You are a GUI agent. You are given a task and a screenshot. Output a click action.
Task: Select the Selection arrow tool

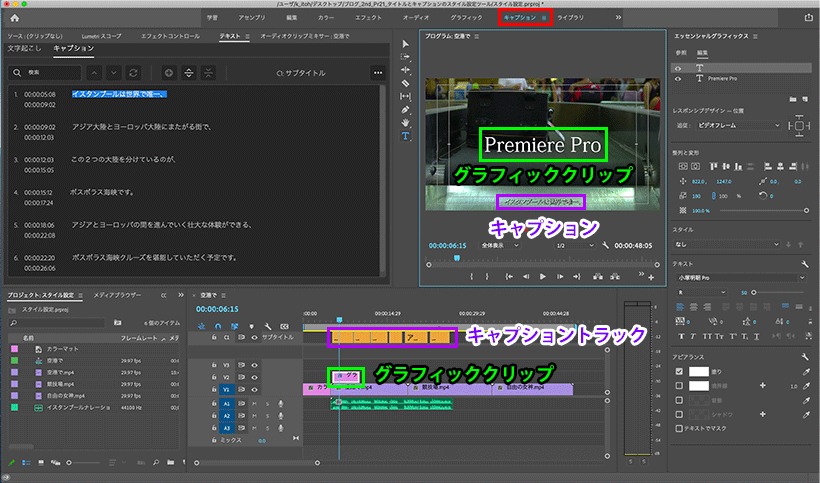405,43
